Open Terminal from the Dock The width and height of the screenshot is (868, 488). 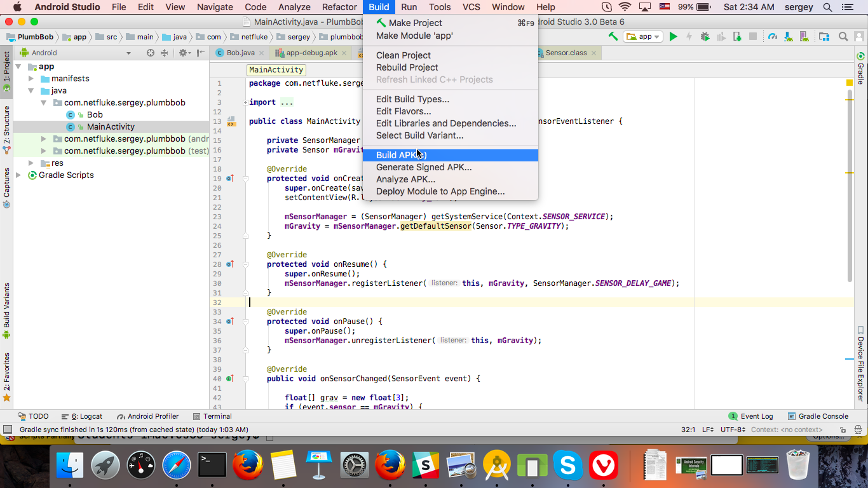point(212,465)
